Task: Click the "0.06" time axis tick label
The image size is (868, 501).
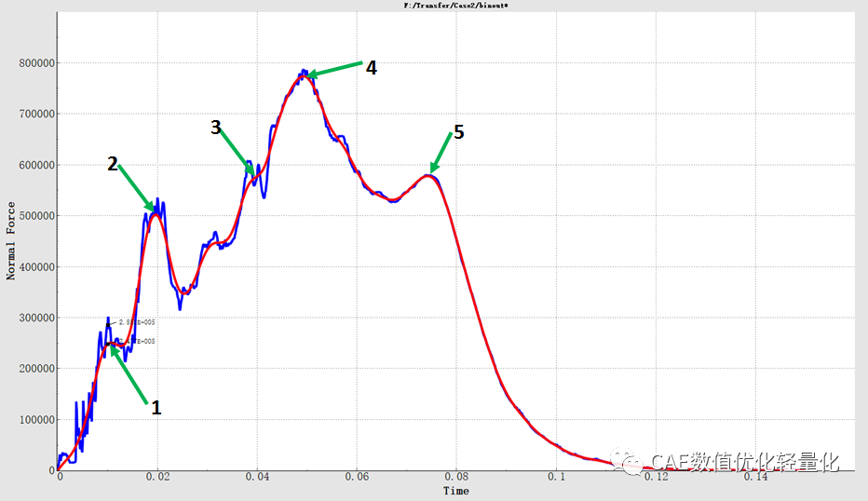Action: tap(357, 477)
